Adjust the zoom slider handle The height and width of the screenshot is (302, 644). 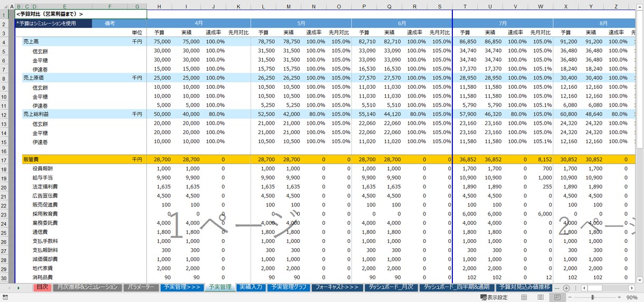(x=592, y=297)
